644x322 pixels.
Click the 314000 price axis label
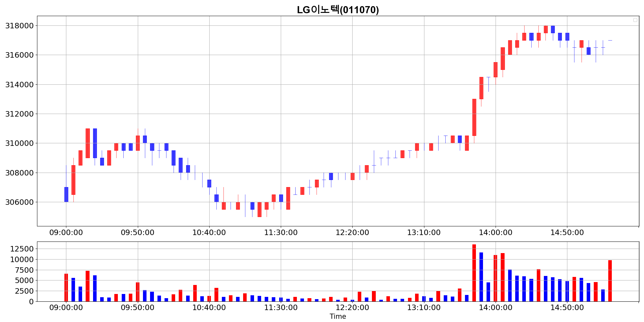[19, 85]
